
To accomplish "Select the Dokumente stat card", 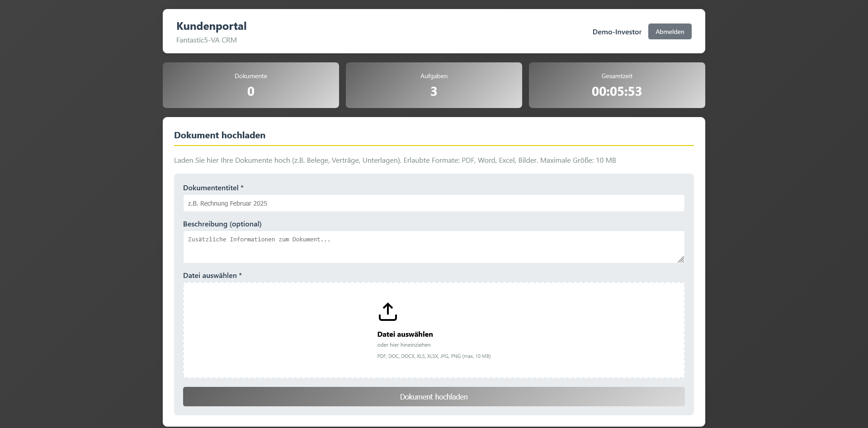I will pos(250,85).
